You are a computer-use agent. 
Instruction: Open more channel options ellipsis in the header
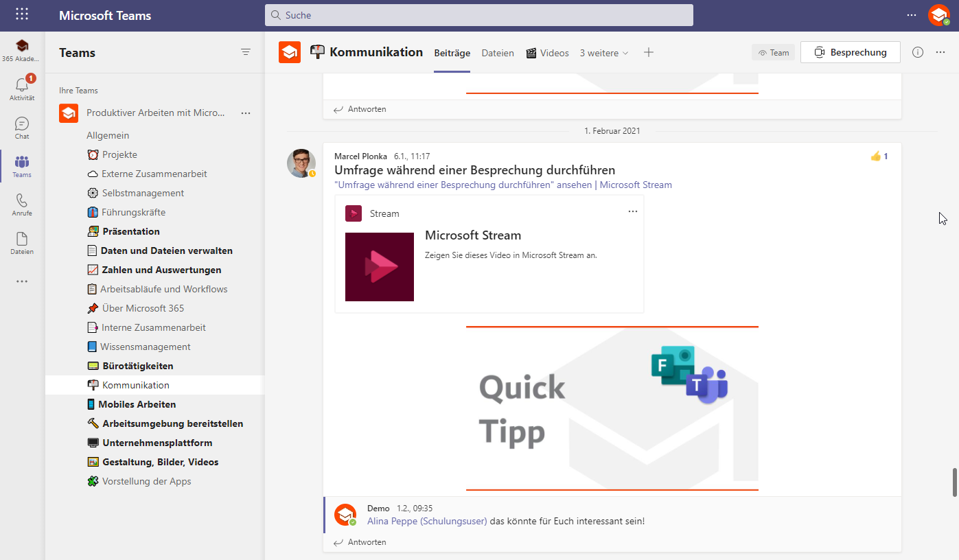coord(940,52)
